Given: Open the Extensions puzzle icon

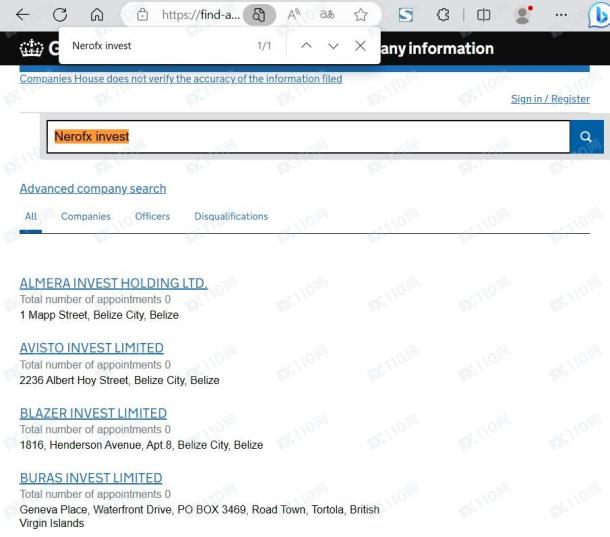Looking at the screenshot, I should pyautogui.click(x=443, y=15).
